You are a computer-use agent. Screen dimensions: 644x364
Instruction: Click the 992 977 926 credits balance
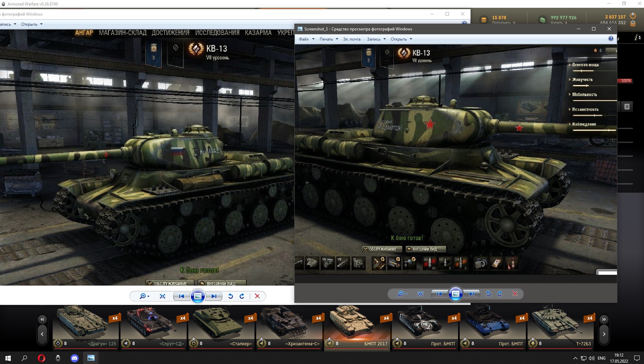click(x=563, y=18)
